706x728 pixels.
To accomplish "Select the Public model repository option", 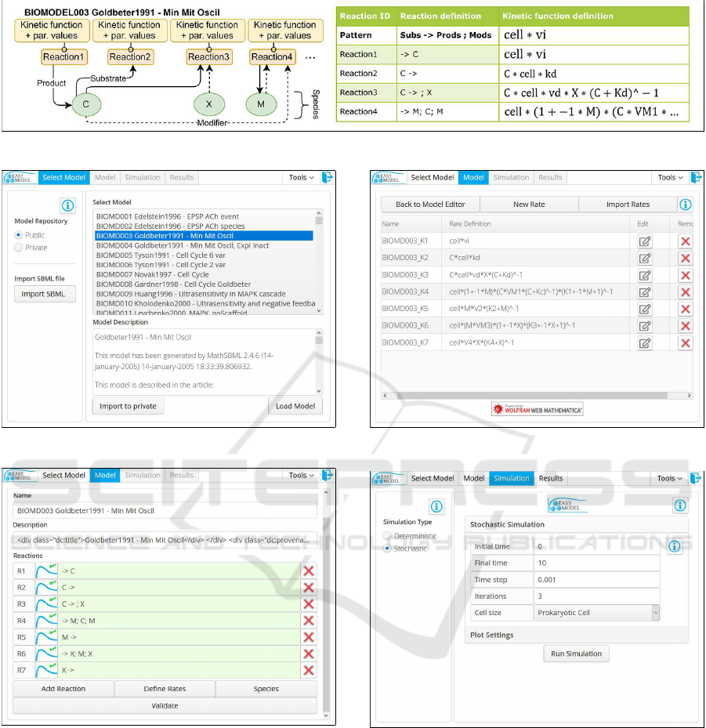I will point(20,235).
